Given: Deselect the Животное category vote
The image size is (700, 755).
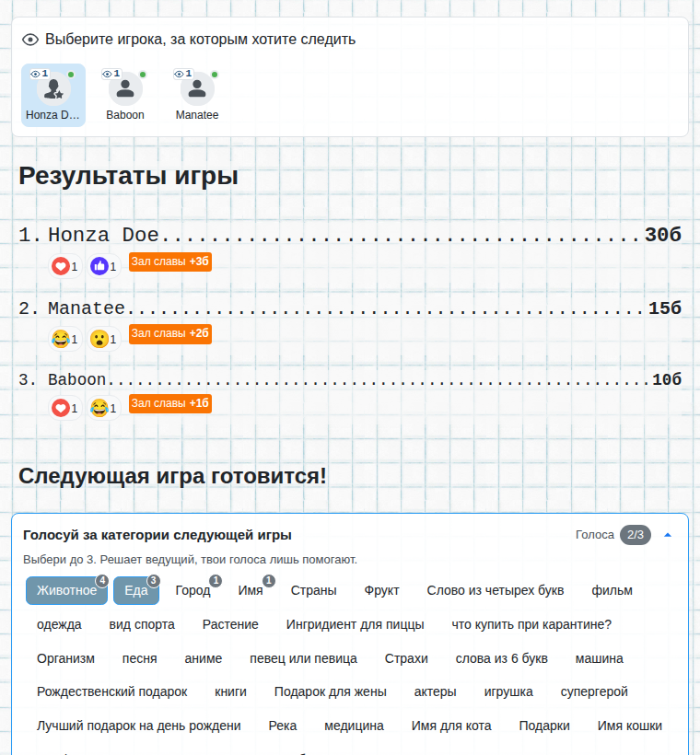Looking at the screenshot, I should tap(66, 590).
